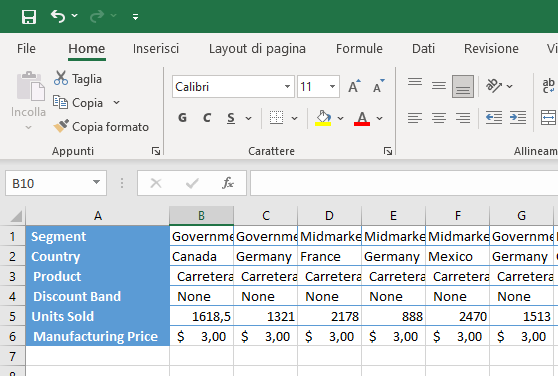Open the fill color palette arrow
Screen dimensions: 558x376
(341, 118)
